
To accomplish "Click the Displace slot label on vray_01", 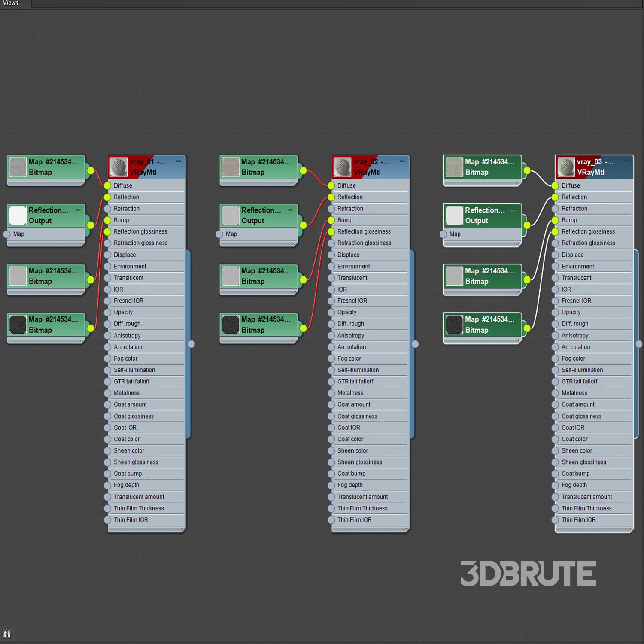I will coord(125,255).
